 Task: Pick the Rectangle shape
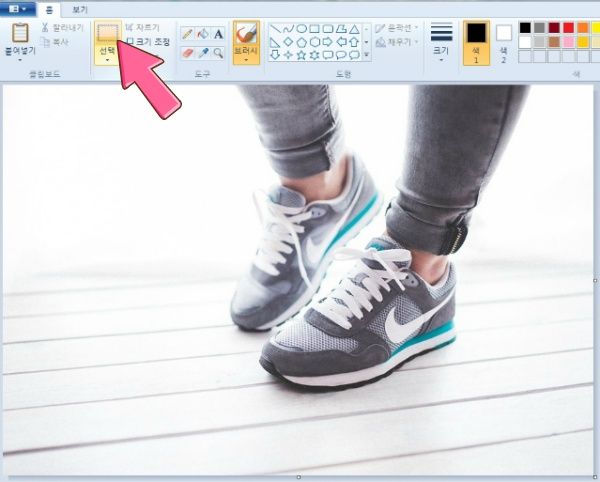click(315, 29)
